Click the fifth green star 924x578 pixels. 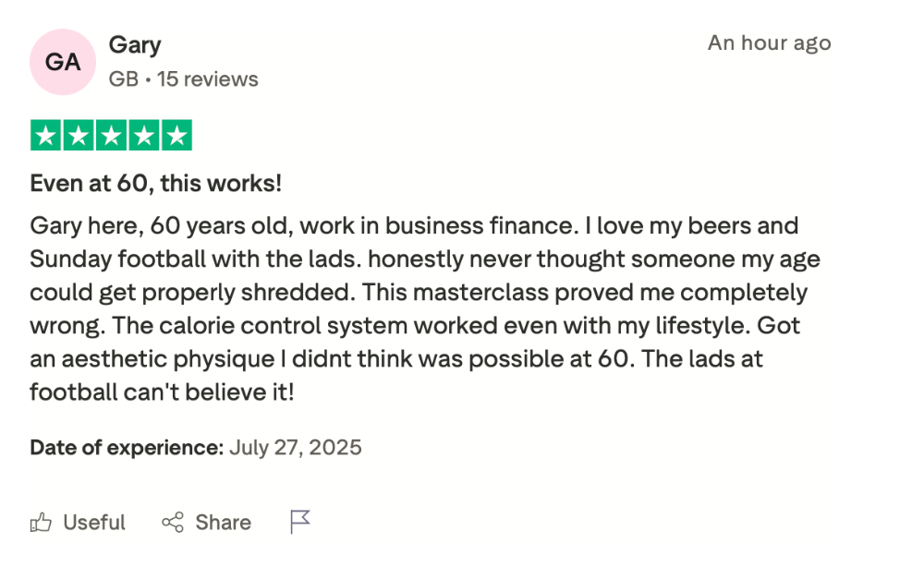[176, 136]
